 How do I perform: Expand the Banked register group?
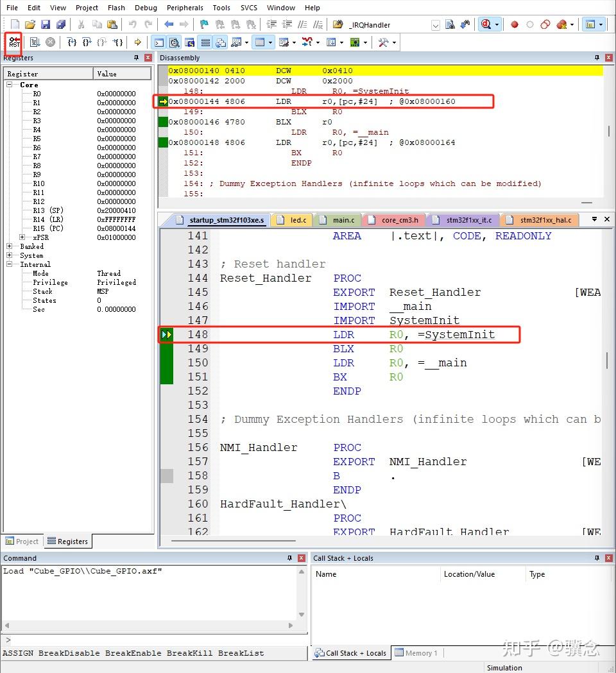click(x=10, y=246)
